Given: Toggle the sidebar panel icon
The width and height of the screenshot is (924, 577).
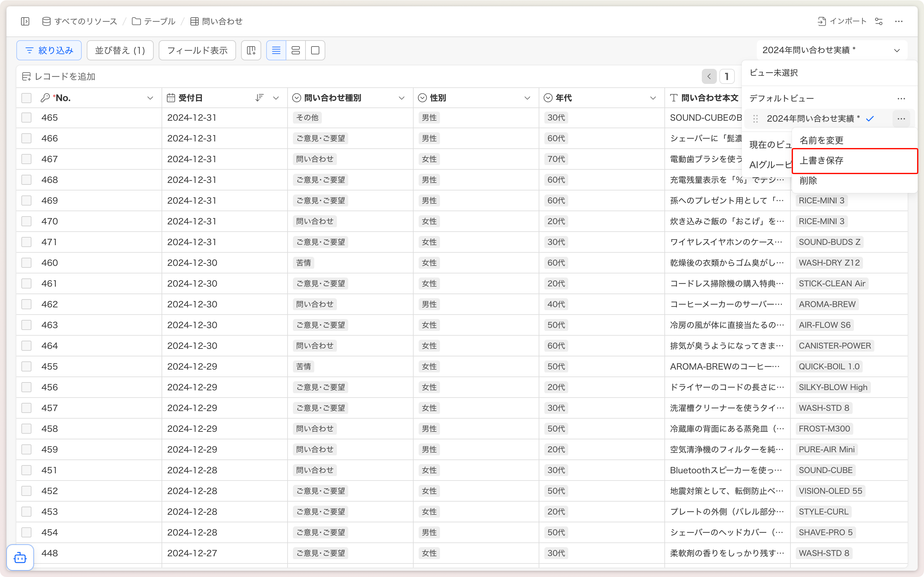Looking at the screenshot, I should coord(25,21).
